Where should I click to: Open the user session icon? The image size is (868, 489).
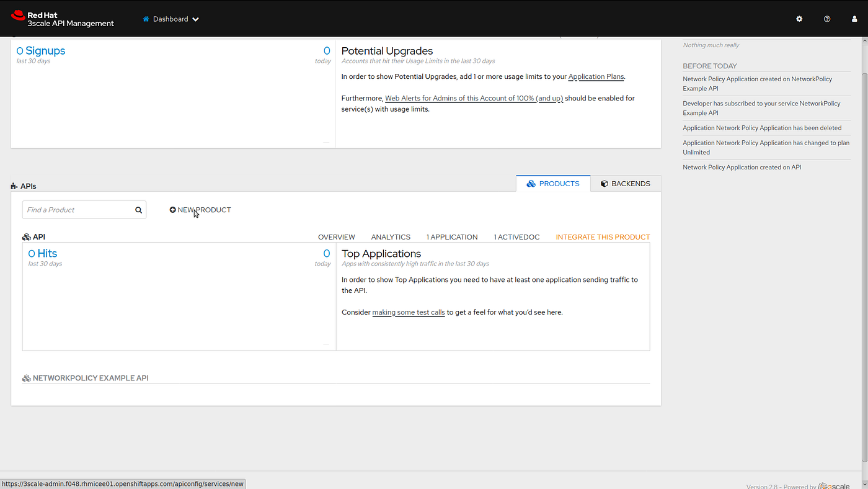[x=854, y=19]
